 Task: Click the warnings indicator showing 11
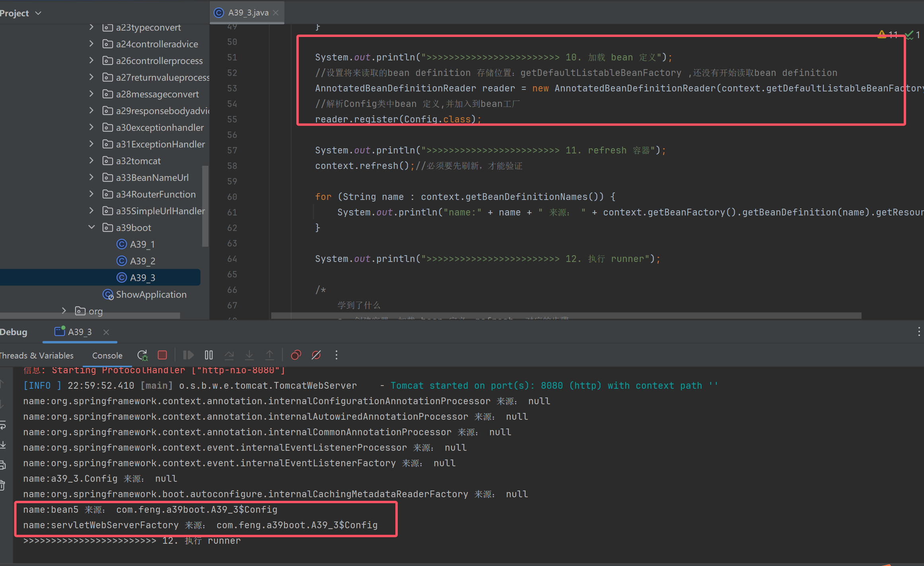(x=888, y=35)
